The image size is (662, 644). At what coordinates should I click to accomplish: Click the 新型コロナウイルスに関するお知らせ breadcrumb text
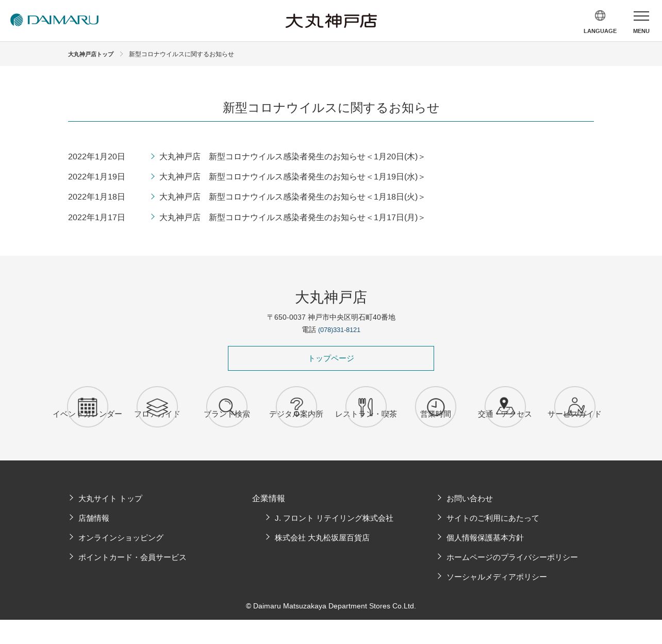point(181,54)
